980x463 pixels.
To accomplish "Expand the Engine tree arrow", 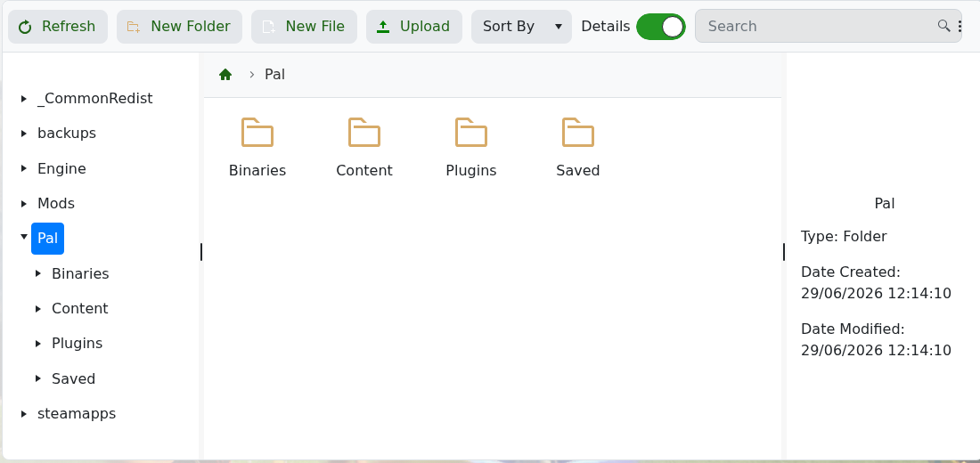I will coord(24,168).
